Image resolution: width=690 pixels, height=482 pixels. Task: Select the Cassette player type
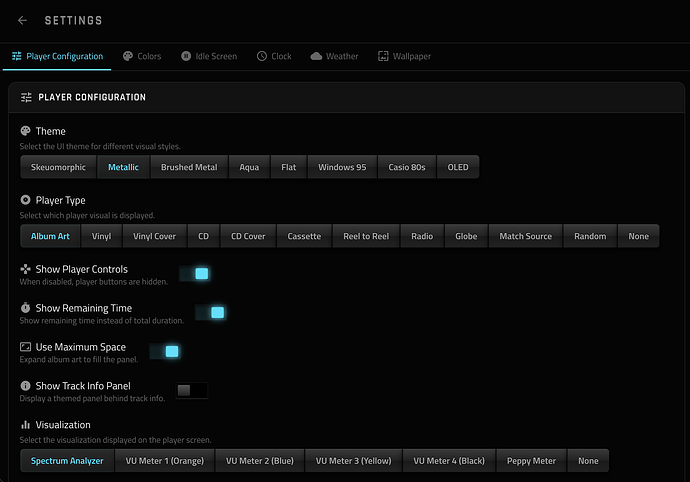[x=304, y=236]
